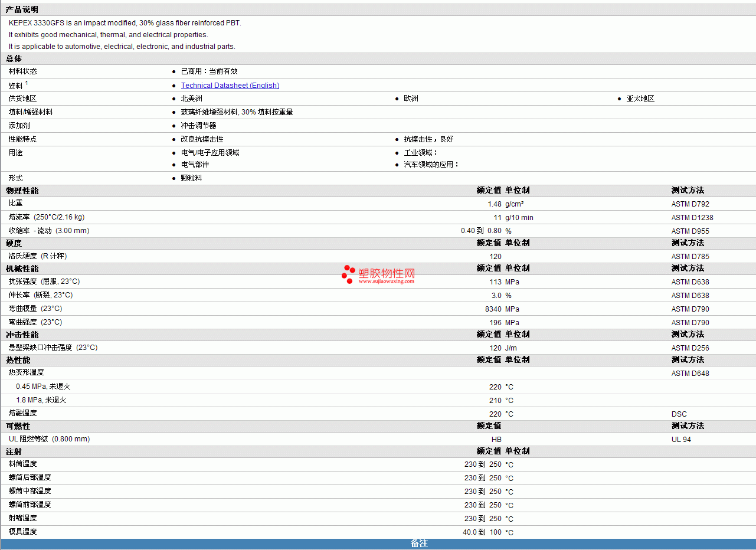756x550 pixels.
Task: Click the 机械性能 section header
Action: [22, 269]
